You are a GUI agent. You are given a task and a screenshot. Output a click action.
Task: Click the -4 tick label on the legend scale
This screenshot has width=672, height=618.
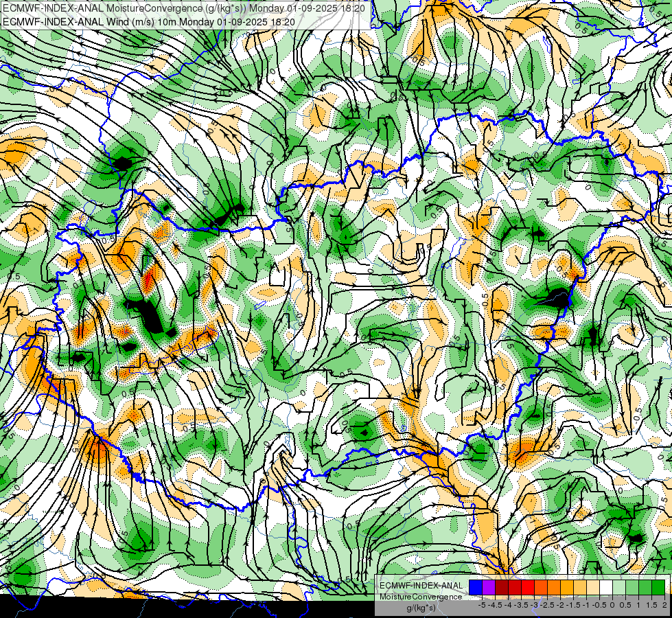pos(508,605)
